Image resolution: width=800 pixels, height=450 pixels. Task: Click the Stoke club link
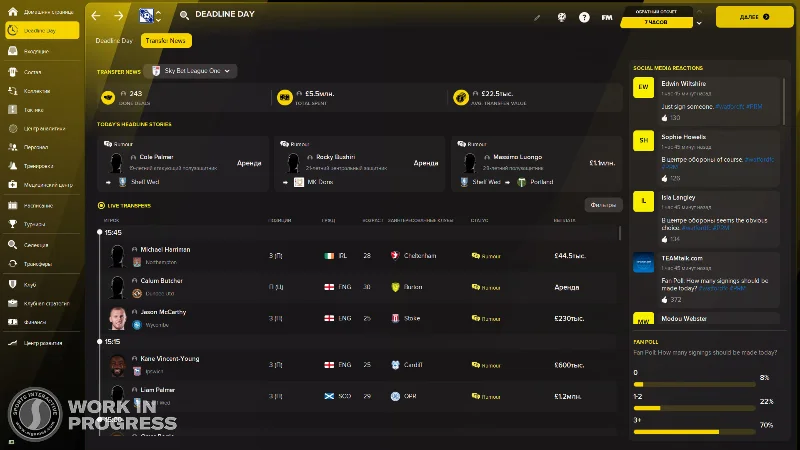412,318
